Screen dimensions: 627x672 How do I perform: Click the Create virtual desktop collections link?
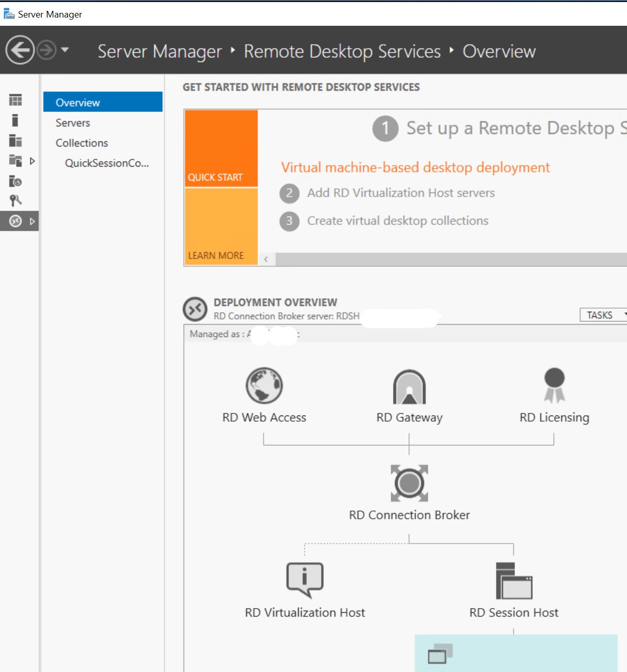[x=397, y=221]
